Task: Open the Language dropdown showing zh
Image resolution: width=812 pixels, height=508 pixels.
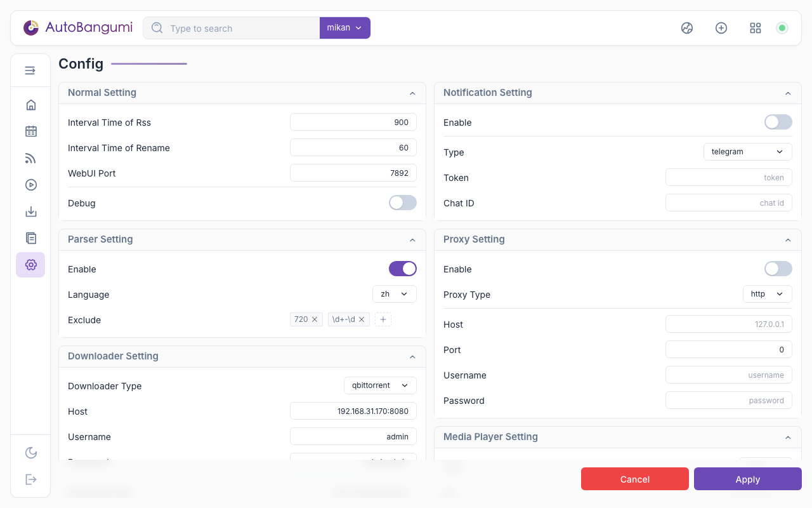Action: 394,294
